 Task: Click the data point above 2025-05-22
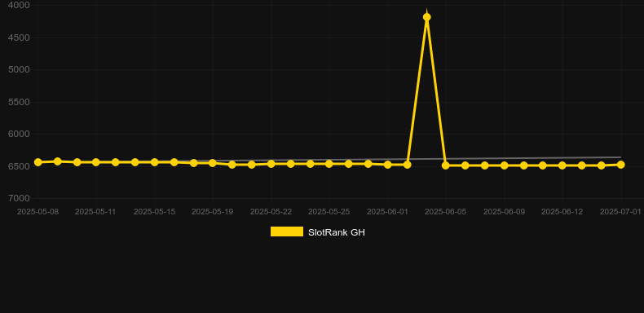(271, 164)
